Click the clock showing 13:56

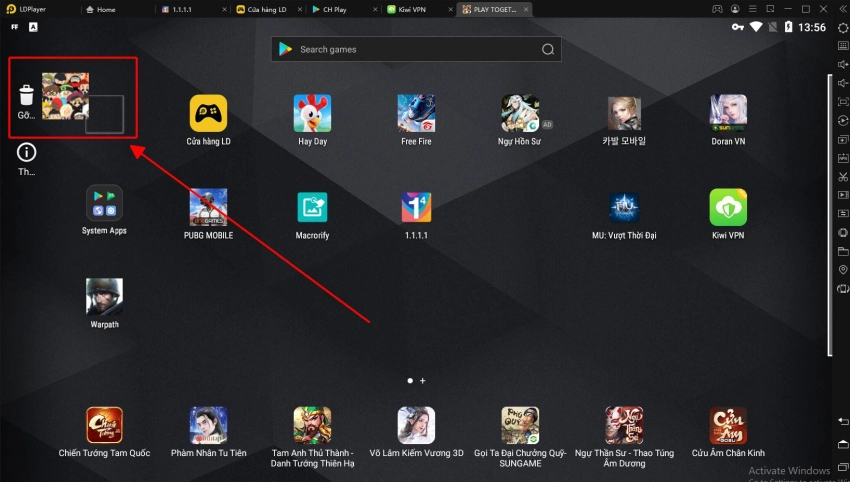tap(812, 27)
